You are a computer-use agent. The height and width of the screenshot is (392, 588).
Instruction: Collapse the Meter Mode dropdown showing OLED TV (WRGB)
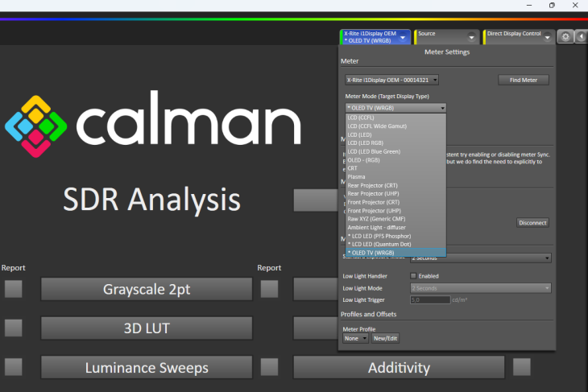coord(395,108)
